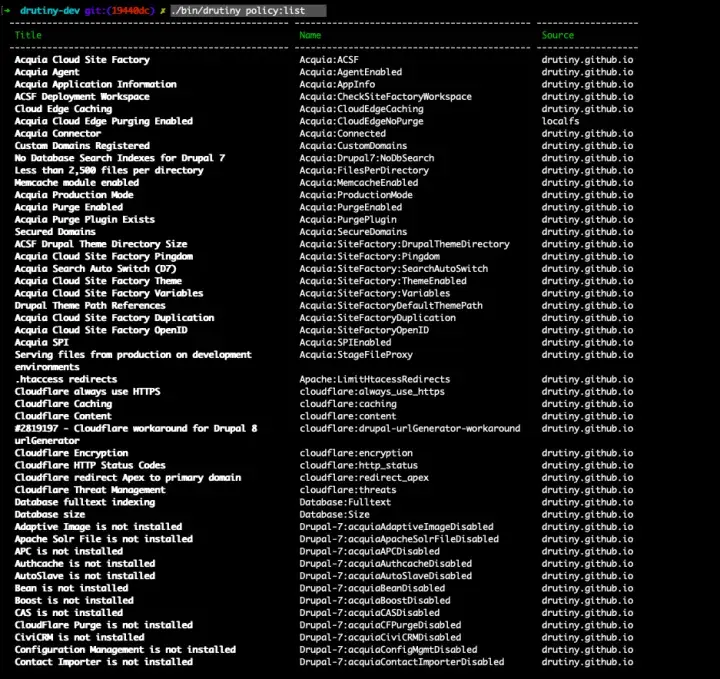The width and height of the screenshot is (720, 679).
Task: Click the '.htaccess redirects' title
Action: pos(66,380)
